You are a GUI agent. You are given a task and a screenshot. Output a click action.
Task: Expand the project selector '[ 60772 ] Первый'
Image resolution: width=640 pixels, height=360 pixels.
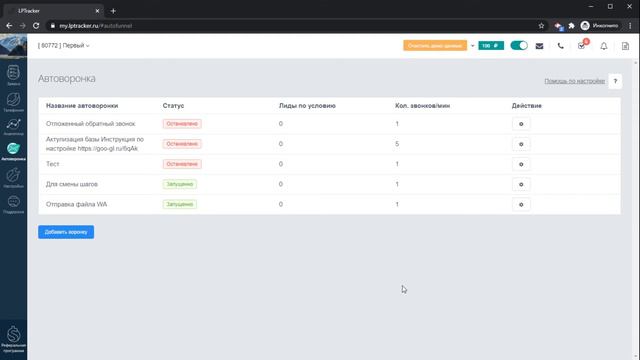pos(63,46)
